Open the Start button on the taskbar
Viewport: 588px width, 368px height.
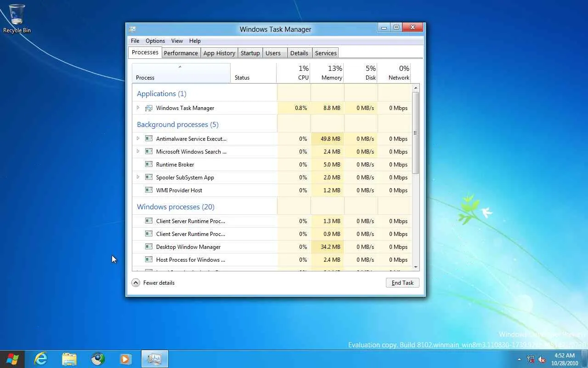pyautogui.click(x=12, y=359)
